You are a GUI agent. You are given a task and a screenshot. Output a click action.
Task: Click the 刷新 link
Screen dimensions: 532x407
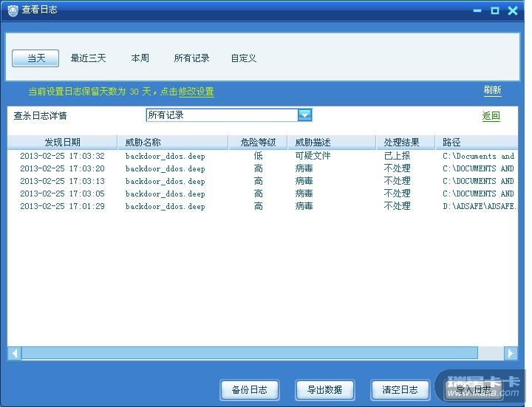click(x=492, y=90)
